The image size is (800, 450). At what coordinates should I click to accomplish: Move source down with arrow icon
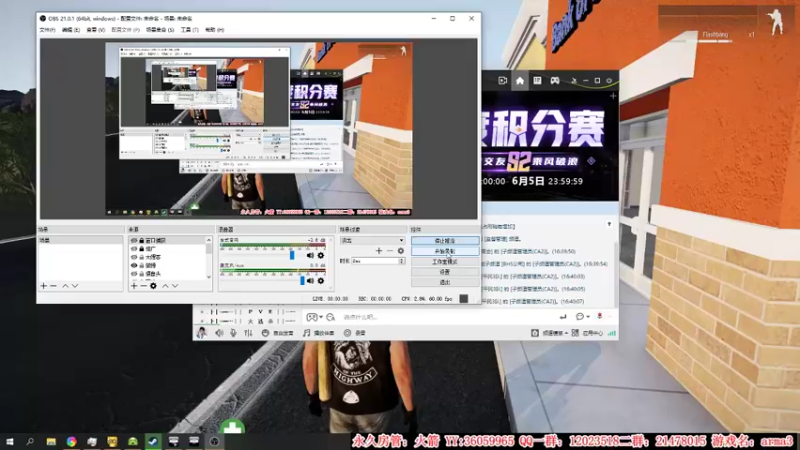point(175,286)
